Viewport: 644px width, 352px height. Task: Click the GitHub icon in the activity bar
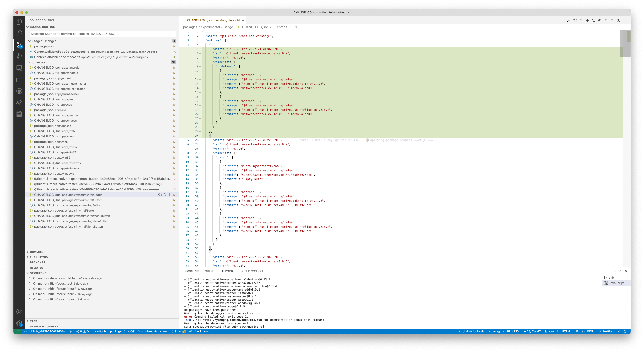tap(19, 91)
